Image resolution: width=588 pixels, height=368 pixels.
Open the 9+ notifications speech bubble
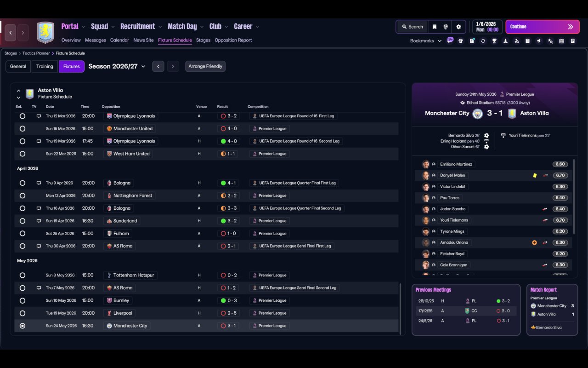450,40
